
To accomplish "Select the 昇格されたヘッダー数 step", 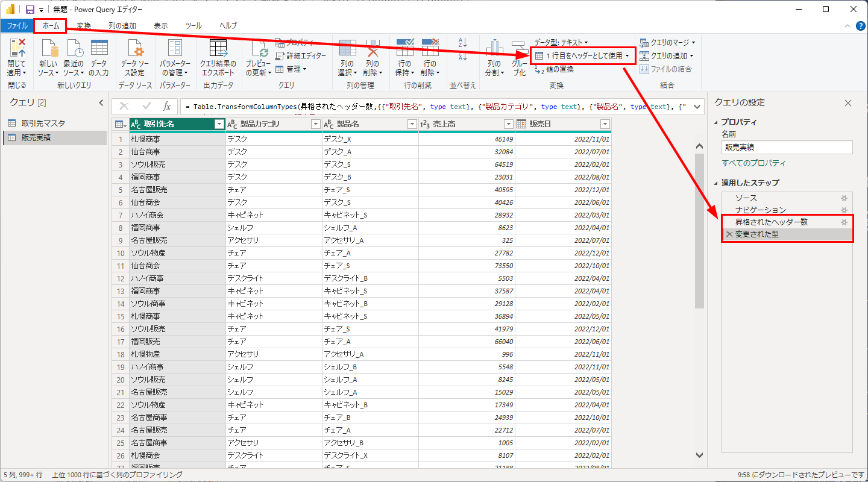I will (x=787, y=222).
